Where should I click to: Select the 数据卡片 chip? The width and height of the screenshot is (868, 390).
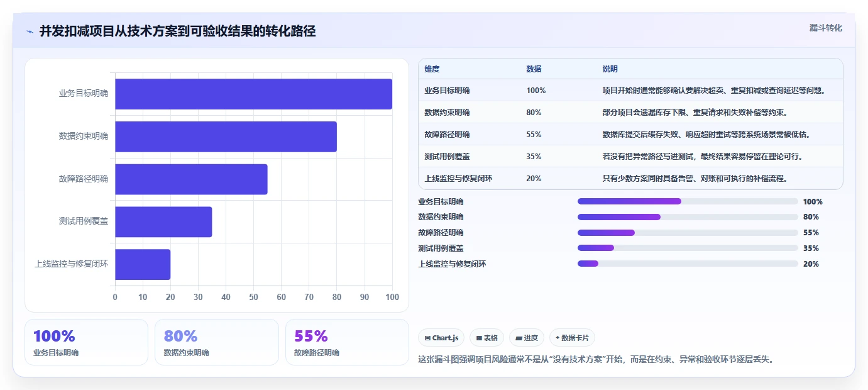tap(572, 338)
